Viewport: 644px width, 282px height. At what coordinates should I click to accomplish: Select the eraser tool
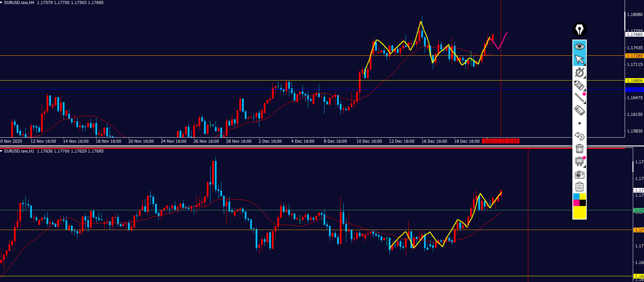579,110
